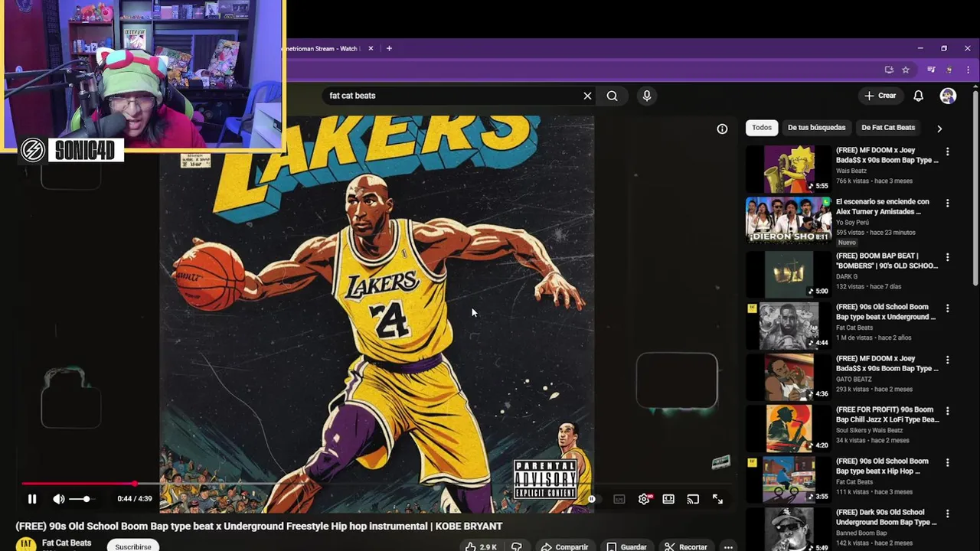980x551 pixels.
Task: Start voice search with microphone
Action: [647, 96]
